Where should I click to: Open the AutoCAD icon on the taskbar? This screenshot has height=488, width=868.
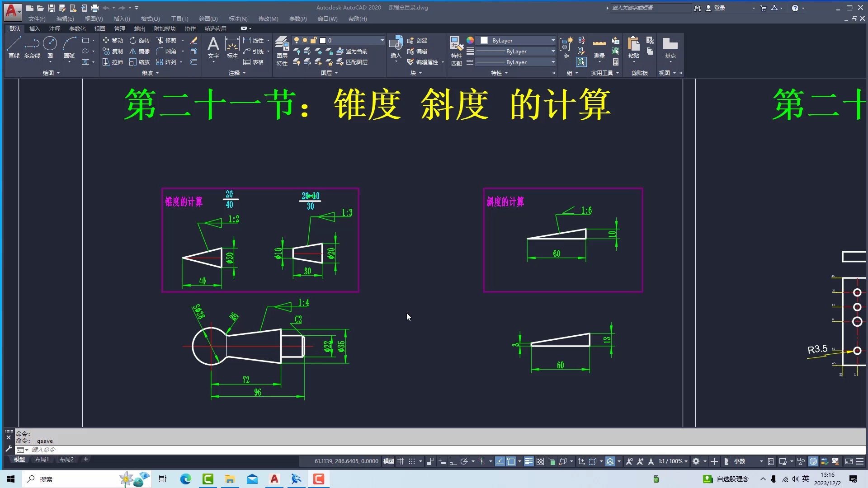click(274, 479)
